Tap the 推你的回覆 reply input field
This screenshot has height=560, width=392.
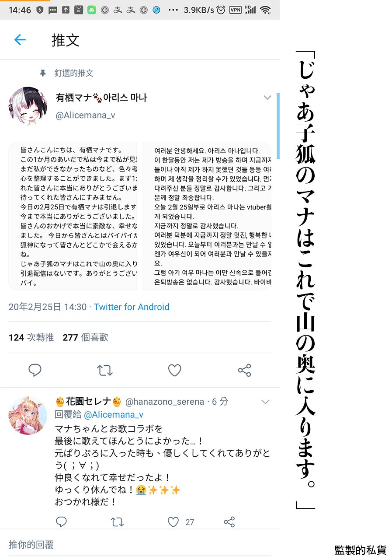(140, 545)
